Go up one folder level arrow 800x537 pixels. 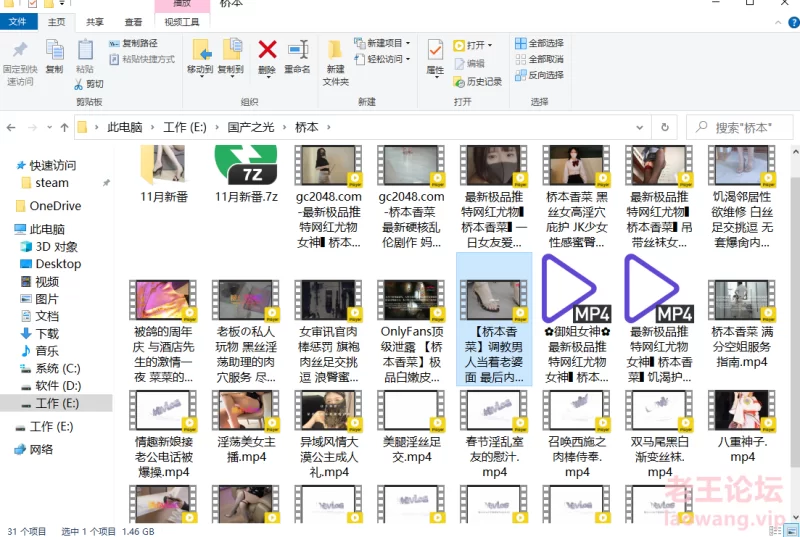(64, 127)
